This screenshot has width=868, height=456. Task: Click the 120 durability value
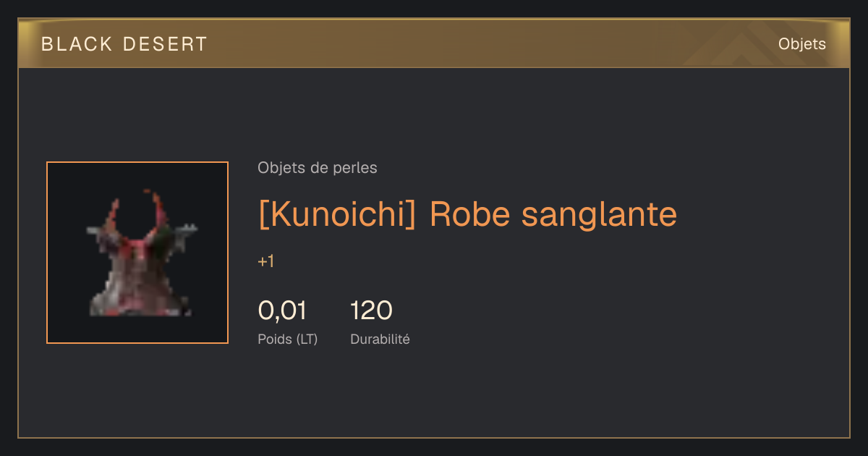coord(371,311)
